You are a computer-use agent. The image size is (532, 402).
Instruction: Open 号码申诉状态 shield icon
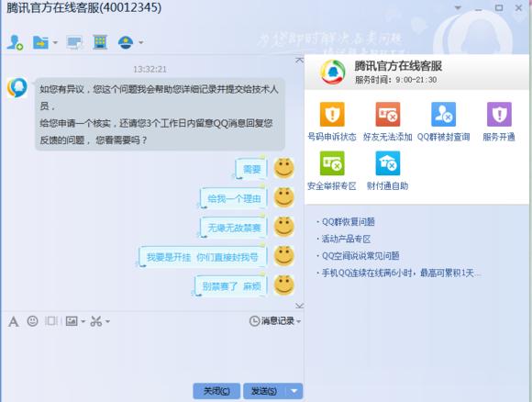(x=332, y=114)
